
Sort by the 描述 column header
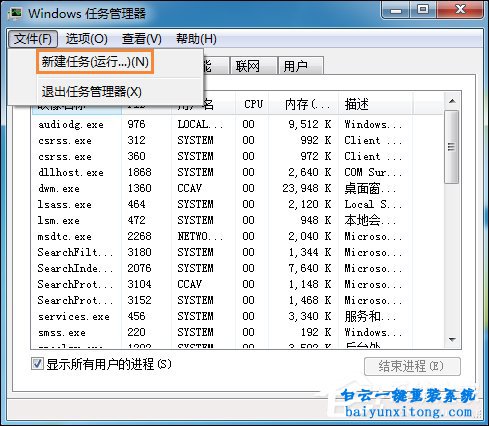pyautogui.click(x=376, y=104)
